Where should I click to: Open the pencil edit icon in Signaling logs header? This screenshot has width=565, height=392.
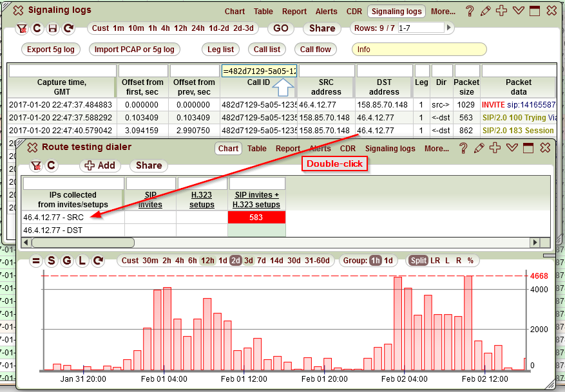click(485, 10)
